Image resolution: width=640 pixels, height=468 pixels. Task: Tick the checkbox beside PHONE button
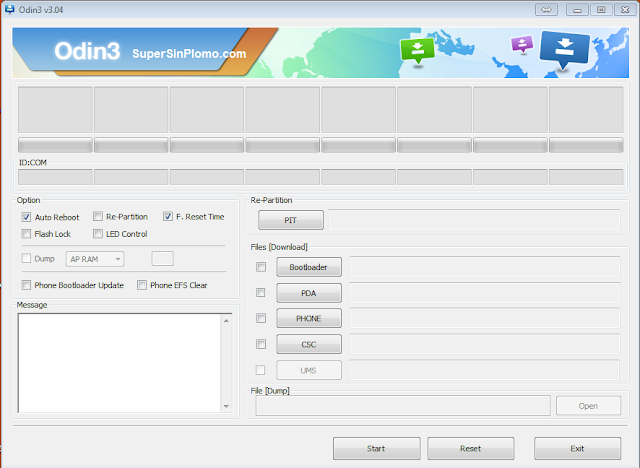coord(261,318)
